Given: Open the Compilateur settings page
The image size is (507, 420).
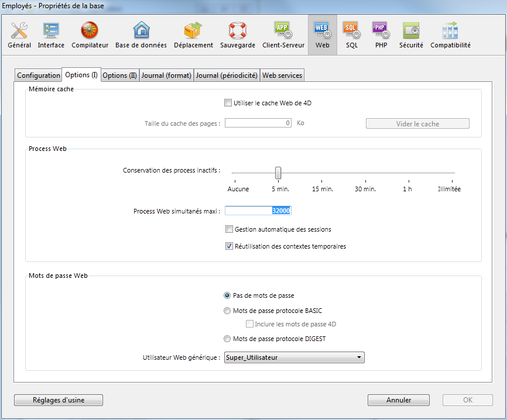Looking at the screenshot, I should pyautogui.click(x=90, y=35).
